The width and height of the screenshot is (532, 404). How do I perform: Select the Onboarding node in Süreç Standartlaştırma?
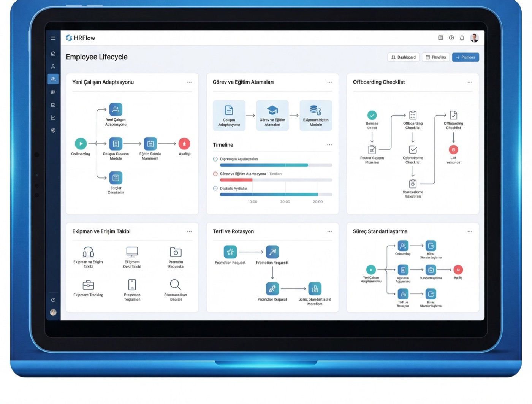tap(403, 246)
